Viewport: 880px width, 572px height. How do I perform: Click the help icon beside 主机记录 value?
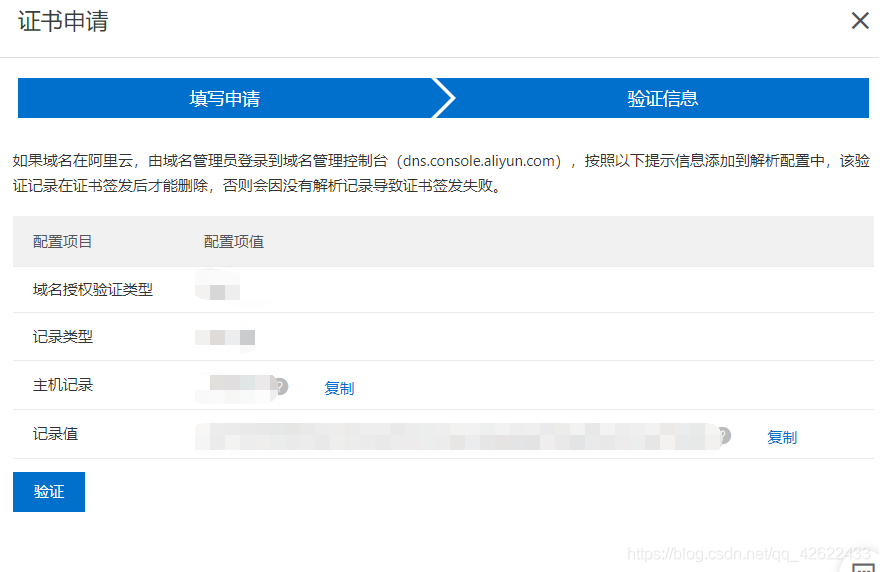tap(281, 386)
